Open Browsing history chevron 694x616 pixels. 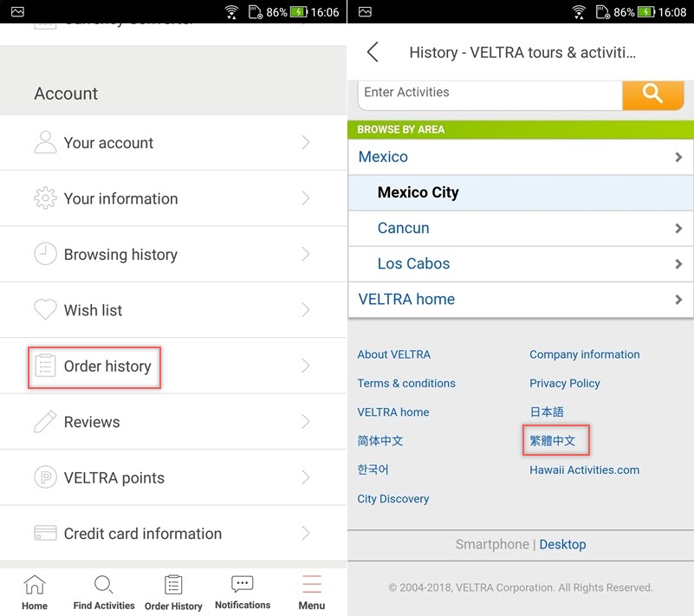click(x=305, y=254)
